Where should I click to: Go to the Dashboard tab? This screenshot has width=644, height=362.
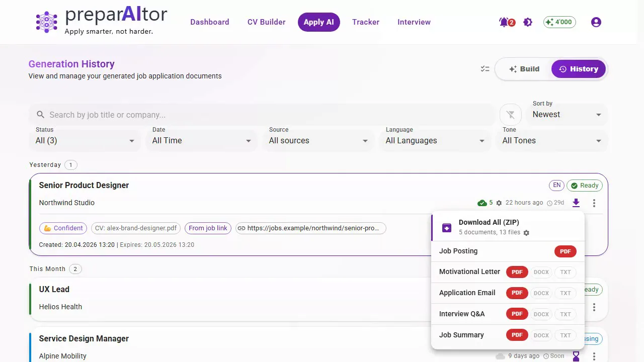[210, 22]
